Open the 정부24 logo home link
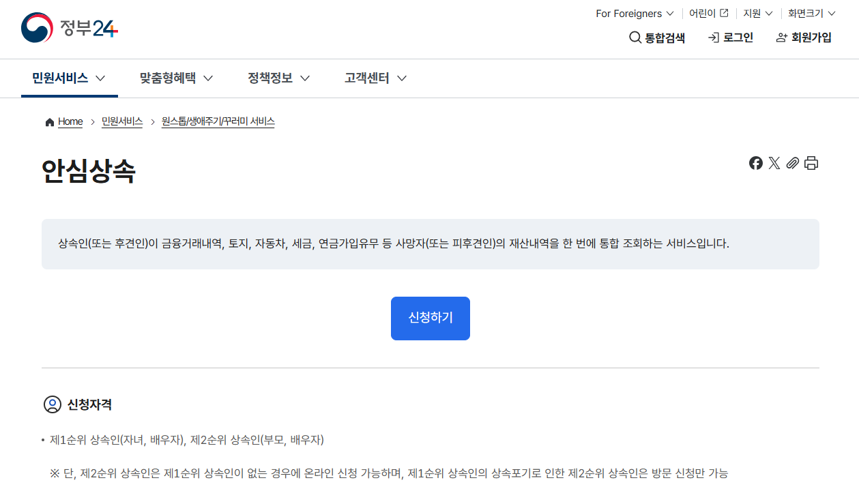Viewport: 859px width, 504px height. [70, 28]
